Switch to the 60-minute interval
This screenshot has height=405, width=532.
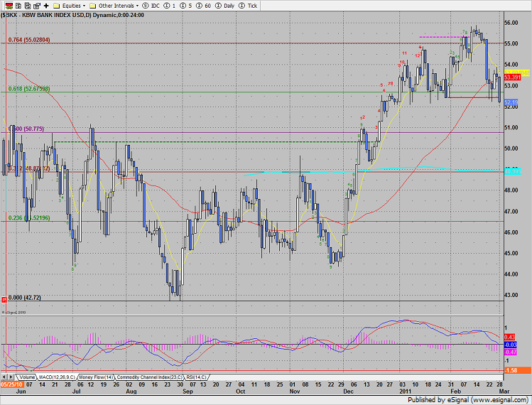pos(203,6)
